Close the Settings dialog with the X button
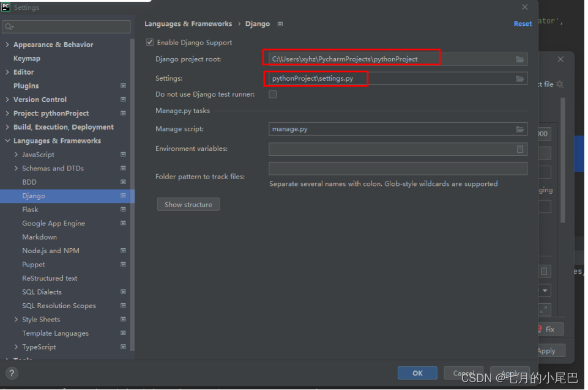Viewport: 588px width, 390px height. coord(524,7)
